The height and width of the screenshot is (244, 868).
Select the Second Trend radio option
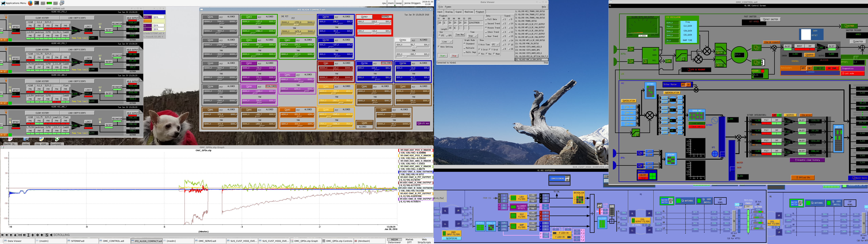(x=493, y=24)
